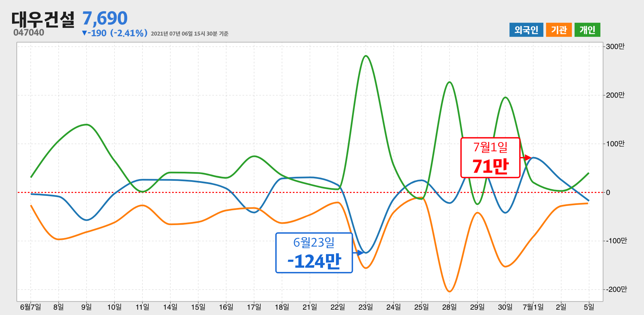The width and height of the screenshot is (644, 315).
Task: Click the 0 y-axis label
Action: (x=608, y=193)
